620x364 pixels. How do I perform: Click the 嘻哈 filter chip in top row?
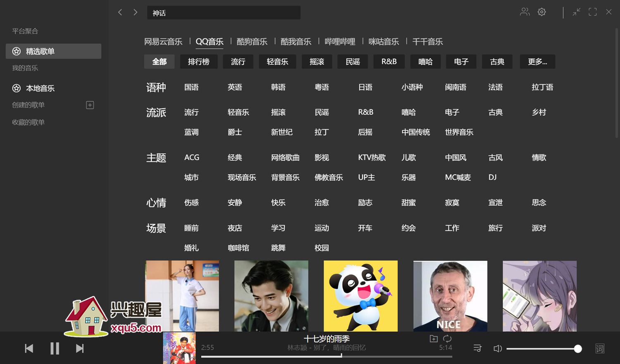point(425,62)
